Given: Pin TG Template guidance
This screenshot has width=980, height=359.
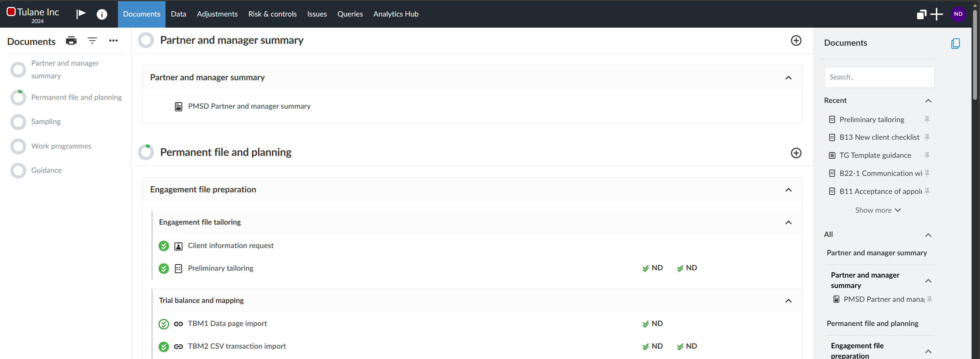Looking at the screenshot, I should click(x=927, y=155).
